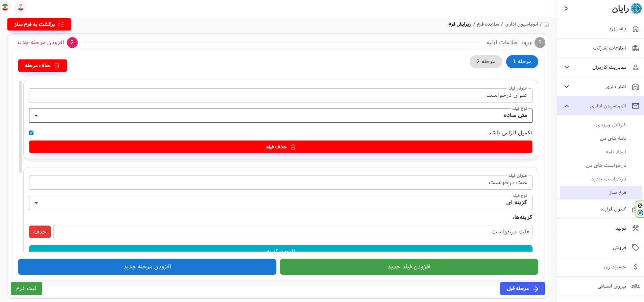
Task: Click the person icon for مدیریت کاربران
Action: tap(636, 67)
